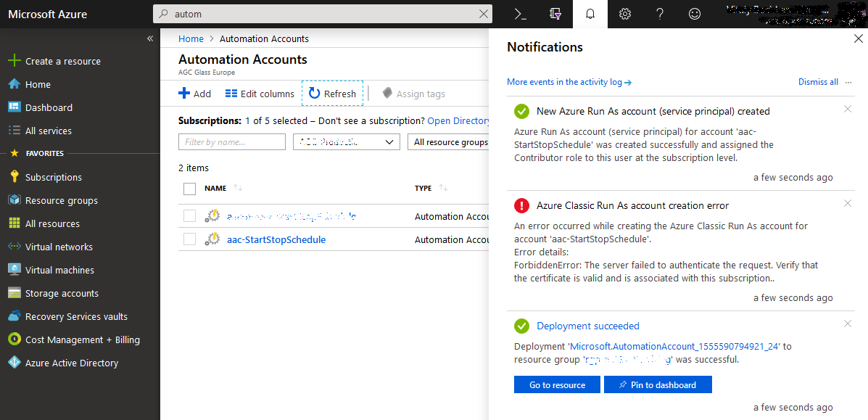Image resolution: width=868 pixels, height=420 pixels.
Task: Click More events in the activity log
Action: (569, 82)
